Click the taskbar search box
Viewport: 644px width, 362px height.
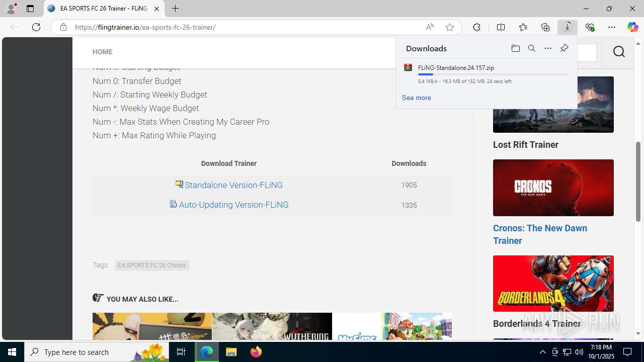coord(97,352)
